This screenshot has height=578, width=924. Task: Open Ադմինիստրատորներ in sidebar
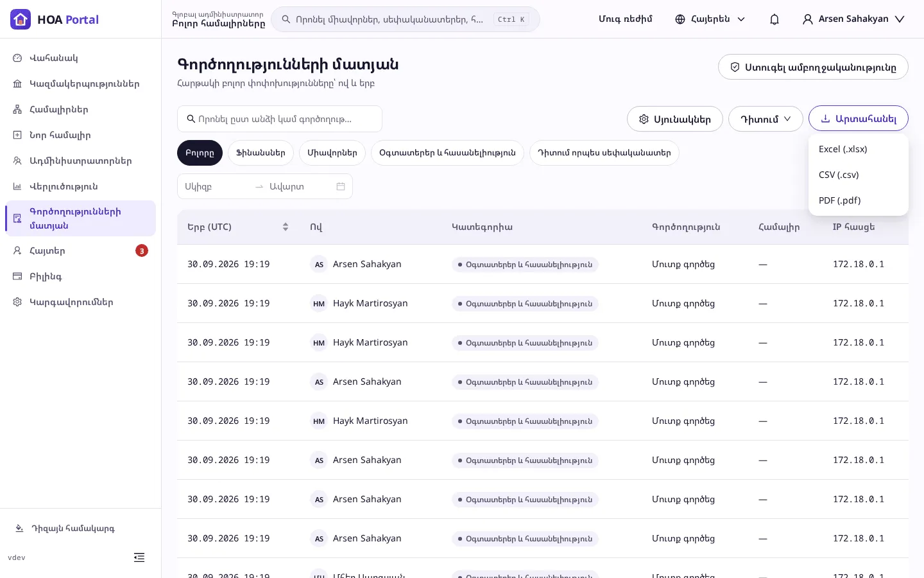point(80,161)
